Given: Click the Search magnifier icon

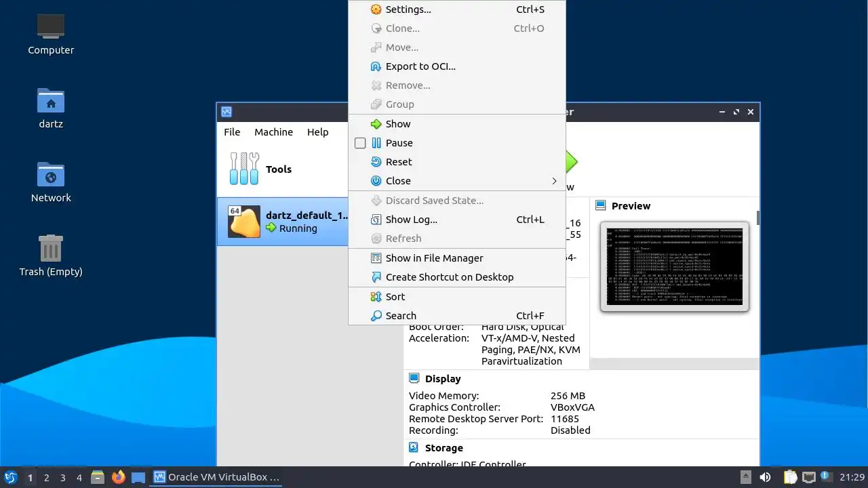Looking at the screenshot, I should tap(376, 316).
